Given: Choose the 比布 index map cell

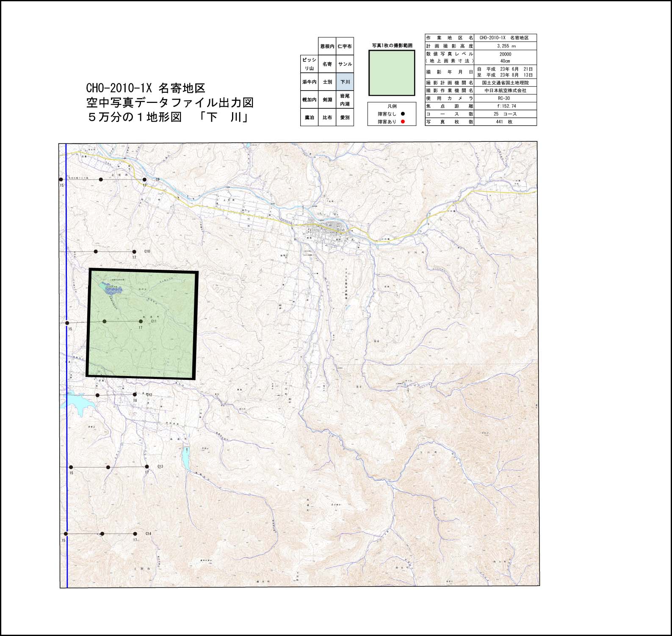Looking at the screenshot, I should point(327,117).
